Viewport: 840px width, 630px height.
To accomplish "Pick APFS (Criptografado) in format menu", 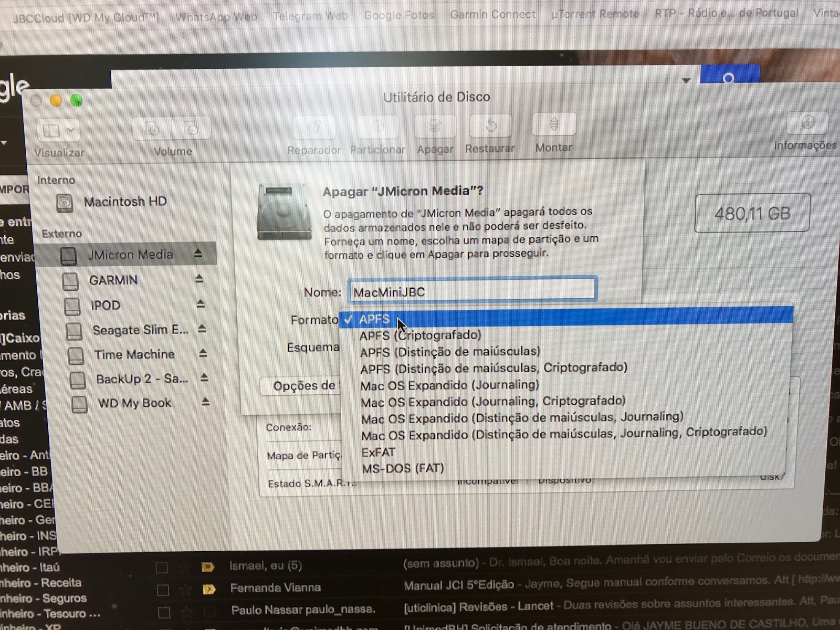I will (420, 335).
